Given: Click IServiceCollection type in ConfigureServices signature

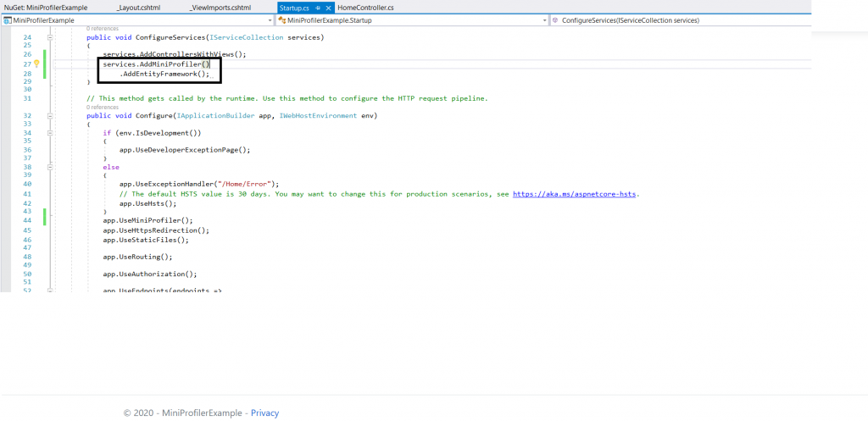Looking at the screenshot, I should 247,37.
